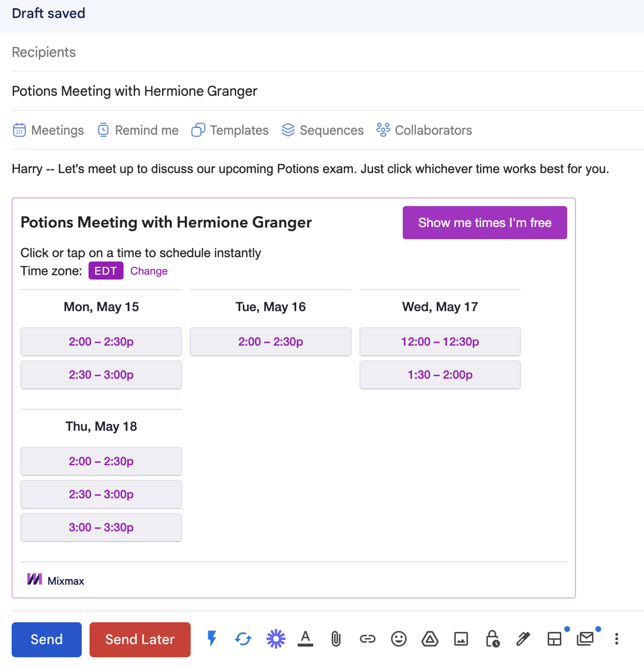Open text formatting options
The width and height of the screenshot is (644, 666).
[x=306, y=639]
